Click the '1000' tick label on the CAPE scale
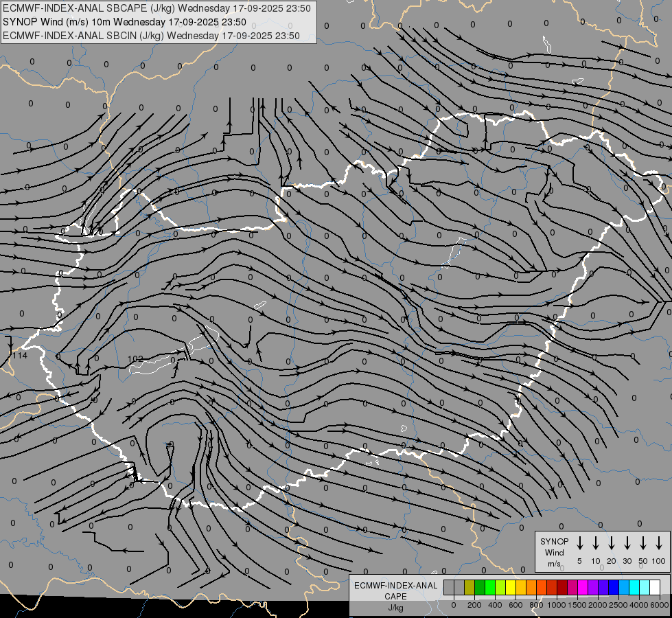672x618 pixels. coord(556,605)
